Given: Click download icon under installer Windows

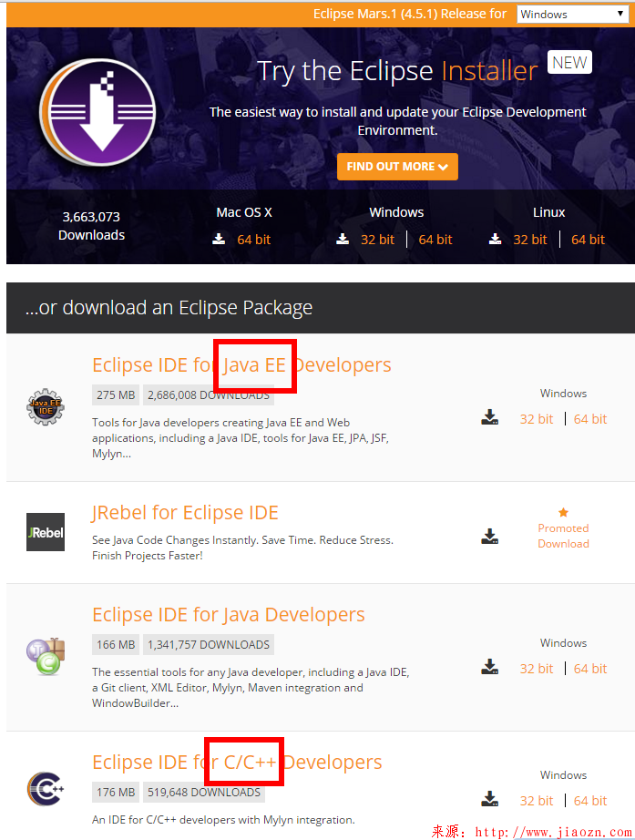Looking at the screenshot, I should point(343,239).
